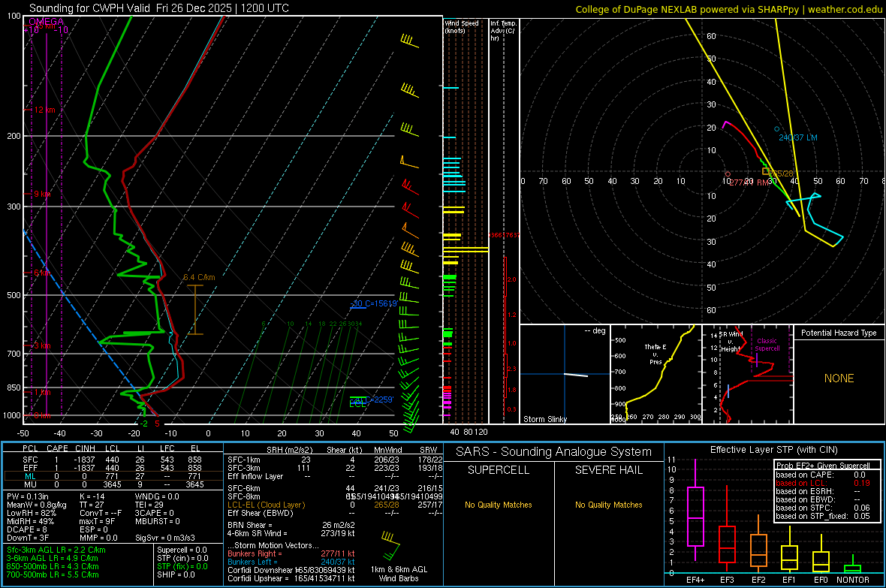Click the 265/28 mean wind square on hodograph
The image size is (886, 588).
[x=765, y=170]
